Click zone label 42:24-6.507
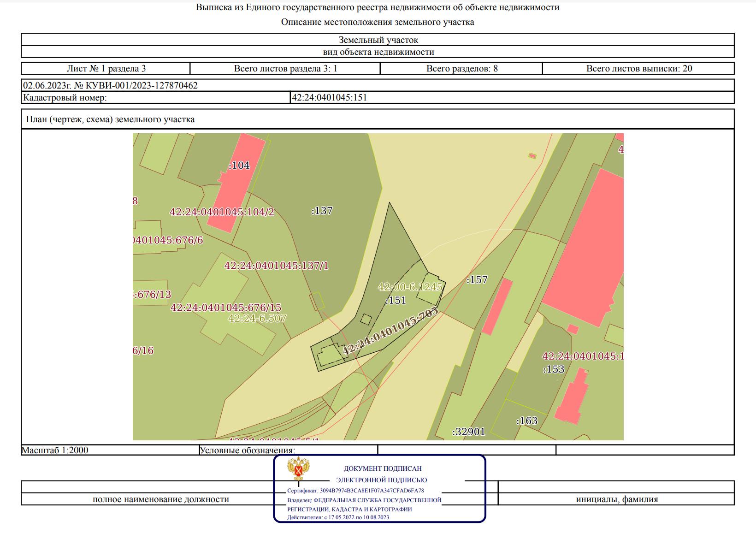 (257, 318)
